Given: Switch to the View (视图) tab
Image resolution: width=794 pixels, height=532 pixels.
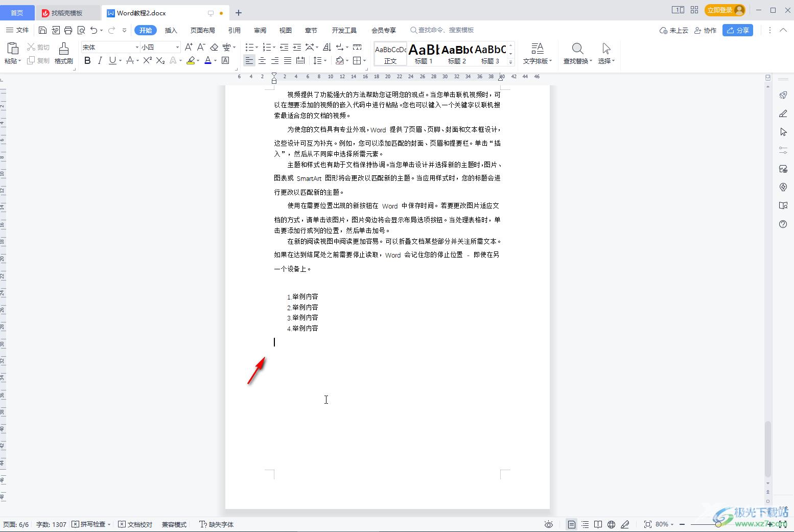Looking at the screenshot, I should (x=285, y=30).
